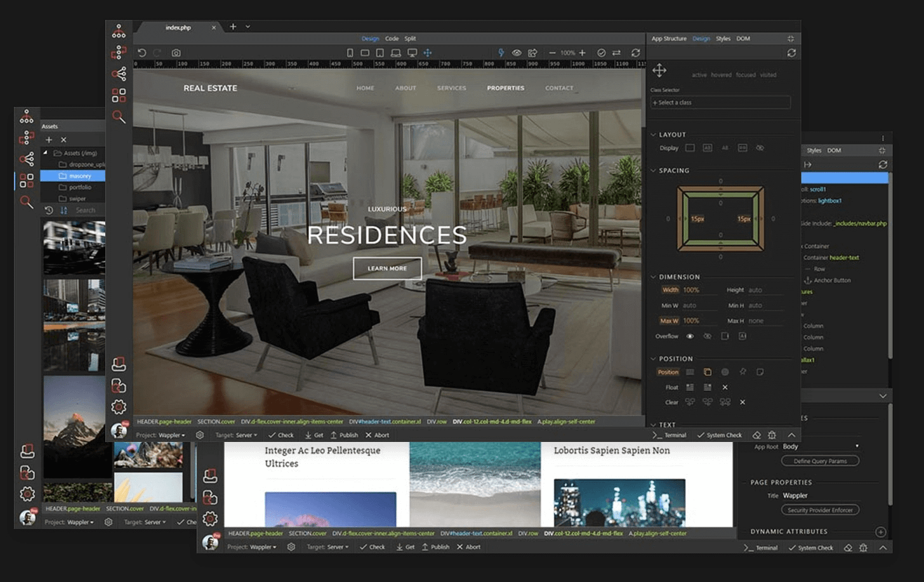
Task: Click the Define Query Params button
Action: 820,461
